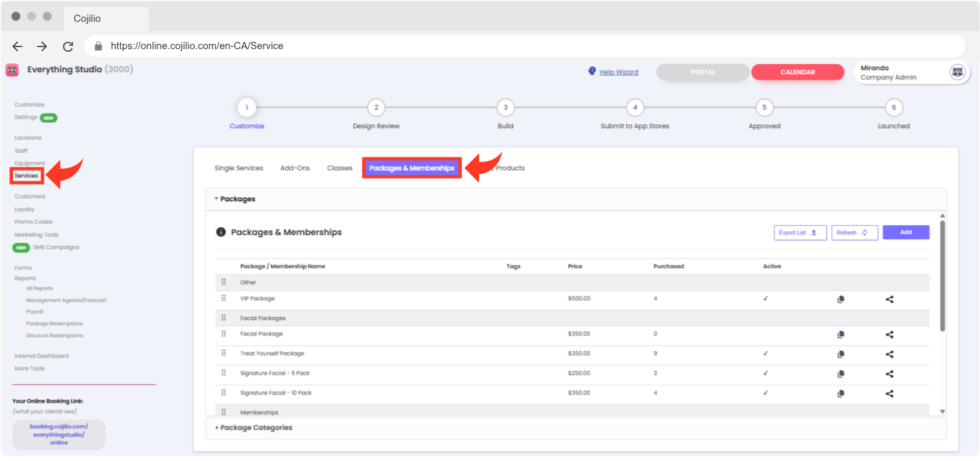Open the booking.cojilio.com online booking link
This screenshot has height=461, width=980.
(58, 434)
